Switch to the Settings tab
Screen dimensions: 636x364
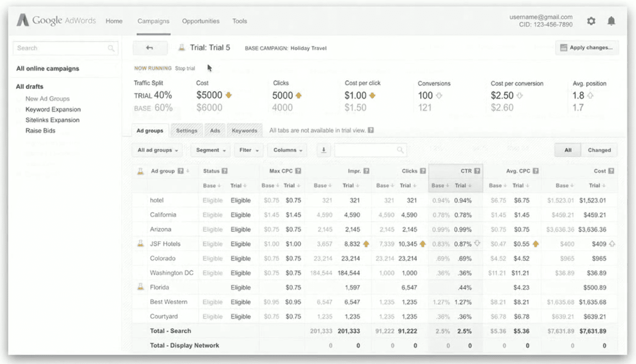click(187, 130)
